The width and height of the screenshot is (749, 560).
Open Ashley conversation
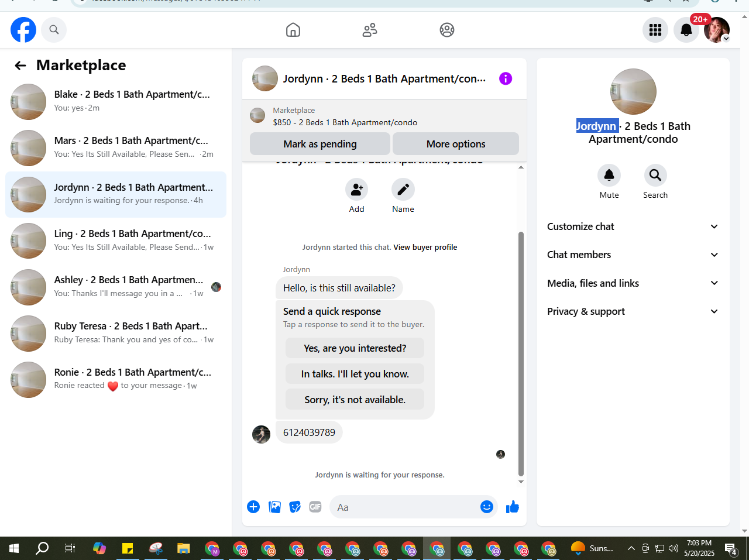tap(116, 287)
